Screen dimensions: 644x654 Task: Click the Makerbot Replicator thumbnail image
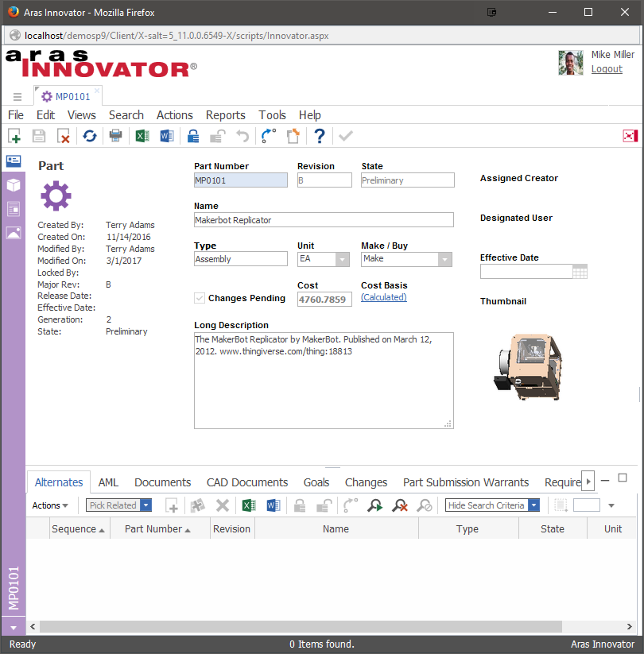point(529,367)
